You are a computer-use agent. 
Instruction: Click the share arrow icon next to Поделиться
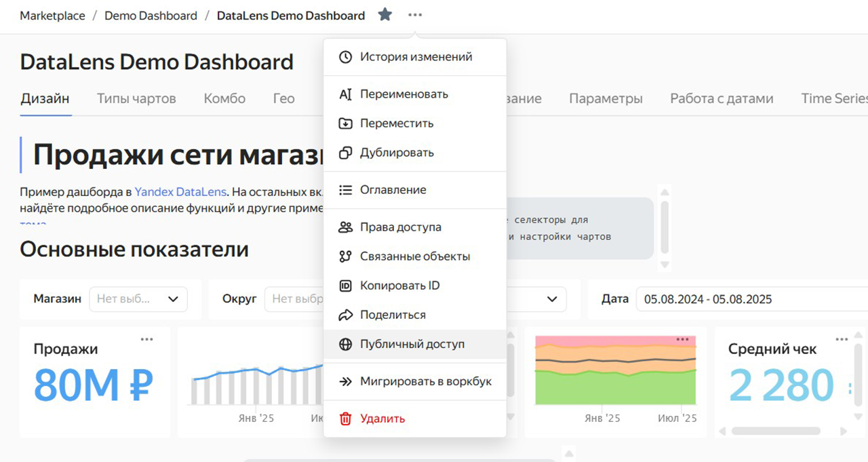click(x=346, y=315)
